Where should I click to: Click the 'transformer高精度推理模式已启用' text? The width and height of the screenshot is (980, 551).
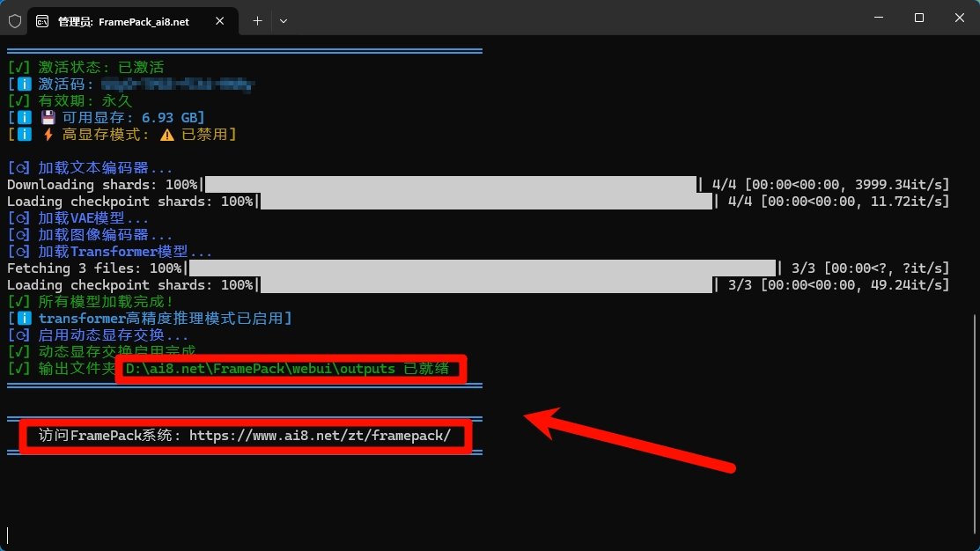[161, 319]
